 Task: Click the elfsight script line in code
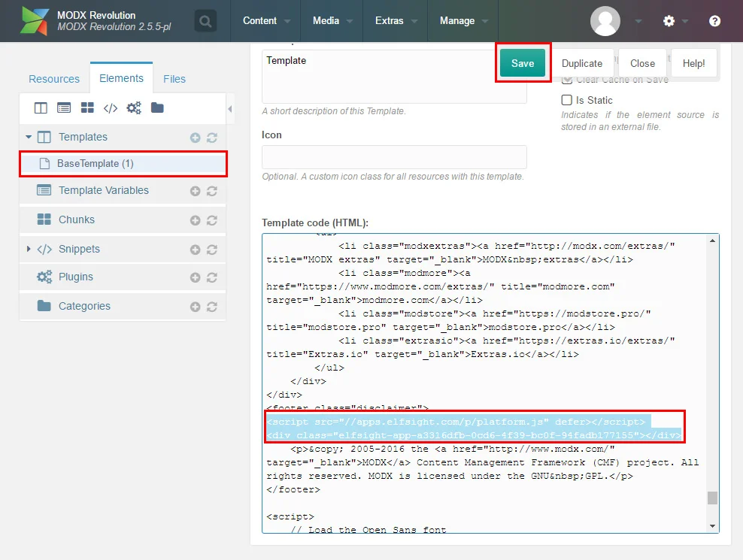tap(456, 421)
